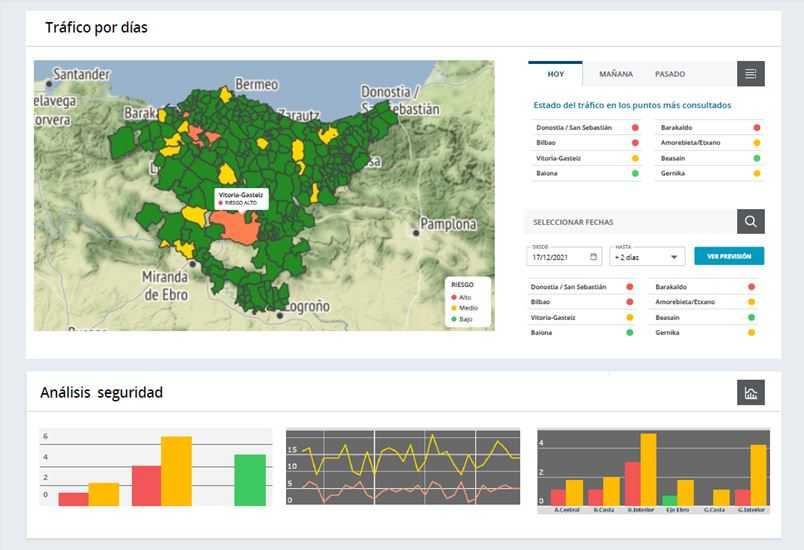Click the yellow dot beside top-list Amorebieta/Etxano
Viewport: 804px width, 550px height.
tap(757, 143)
